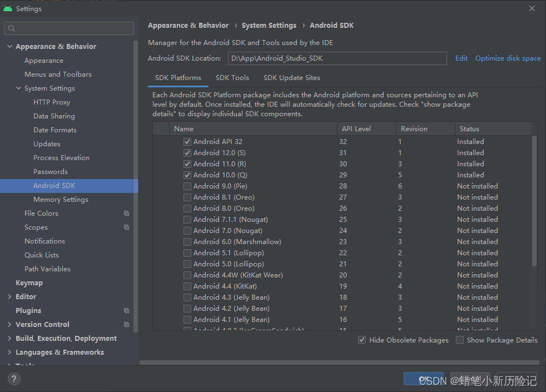
Task: Open Menus and Toolbars settings
Action: click(58, 74)
